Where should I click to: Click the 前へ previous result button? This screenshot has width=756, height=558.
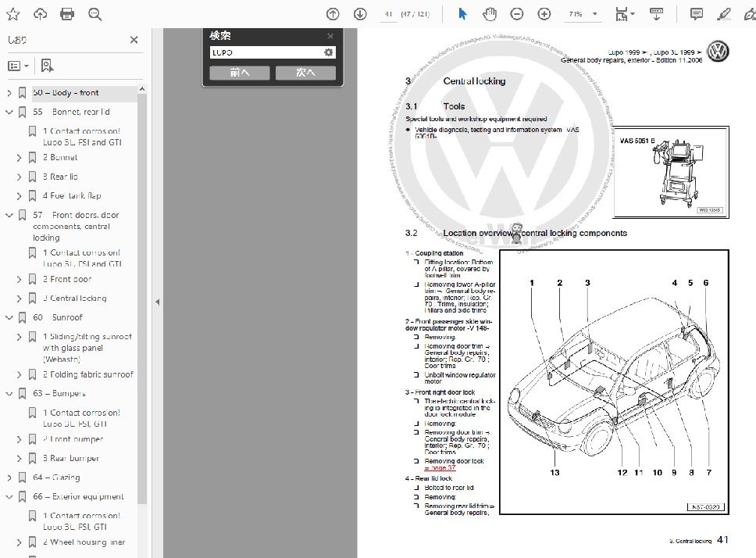240,73
